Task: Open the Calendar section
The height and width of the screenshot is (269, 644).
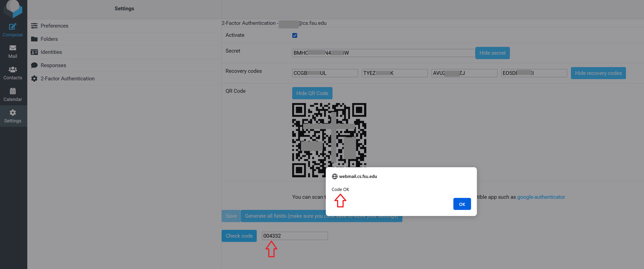Action: [x=13, y=95]
